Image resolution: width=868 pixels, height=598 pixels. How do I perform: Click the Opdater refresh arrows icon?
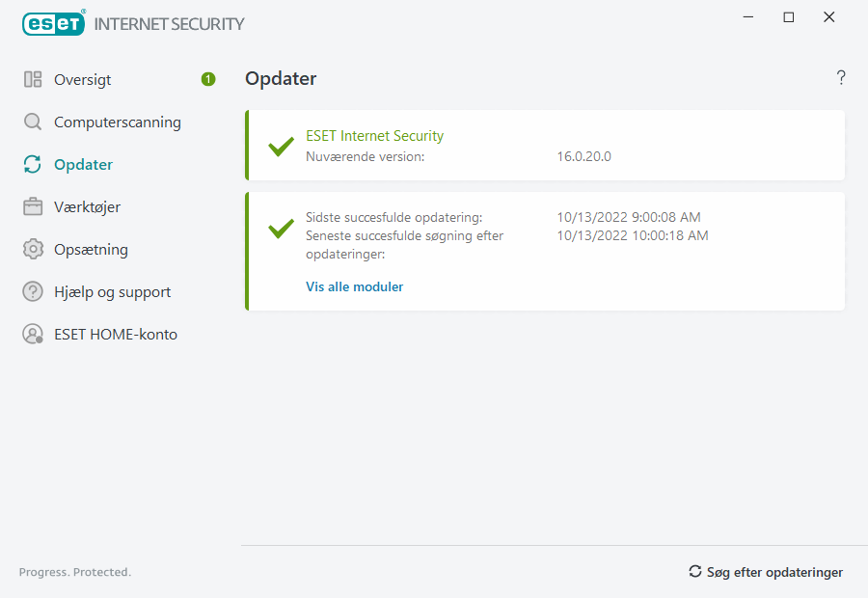(x=33, y=165)
